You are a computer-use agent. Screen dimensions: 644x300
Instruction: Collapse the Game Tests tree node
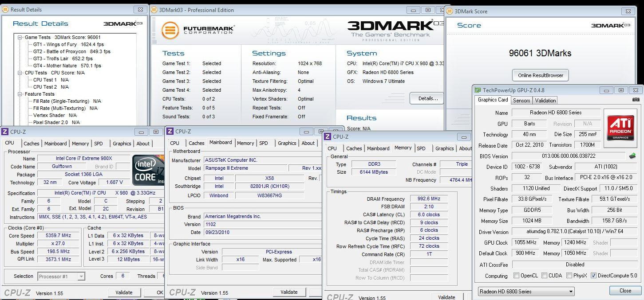pyautogui.click(x=20, y=37)
